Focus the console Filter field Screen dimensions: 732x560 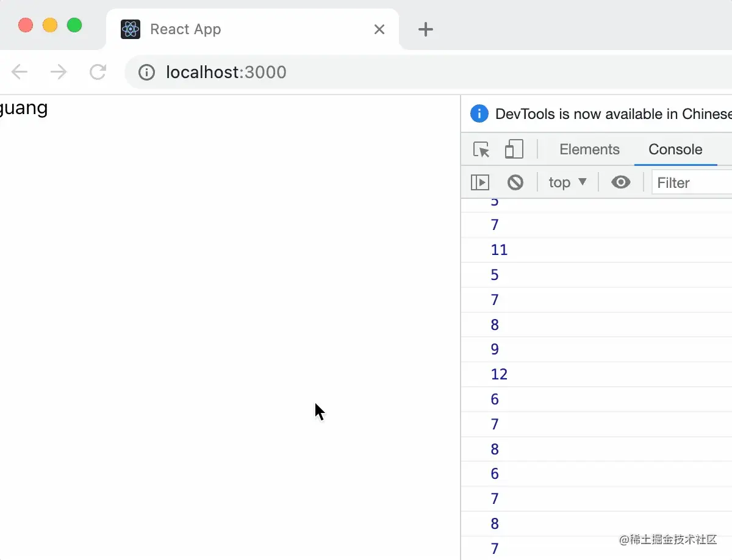click(x=692, y=182)
